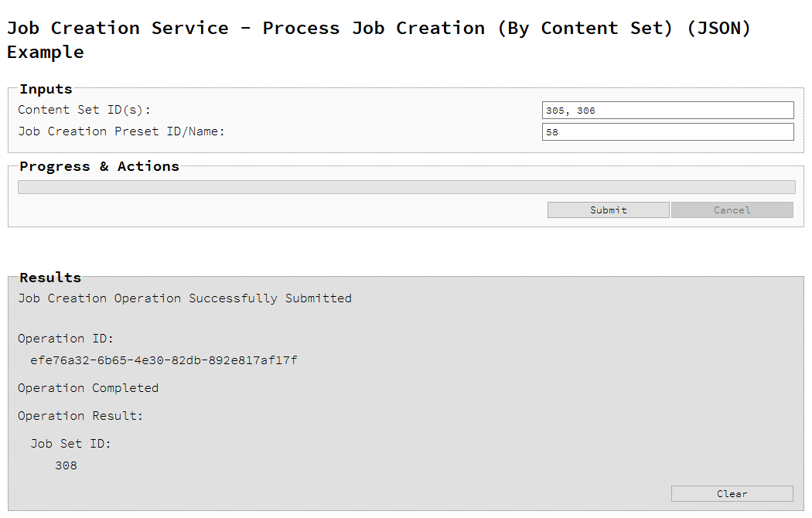Click the 'Operation ID:' label

(x=65, y=339)
